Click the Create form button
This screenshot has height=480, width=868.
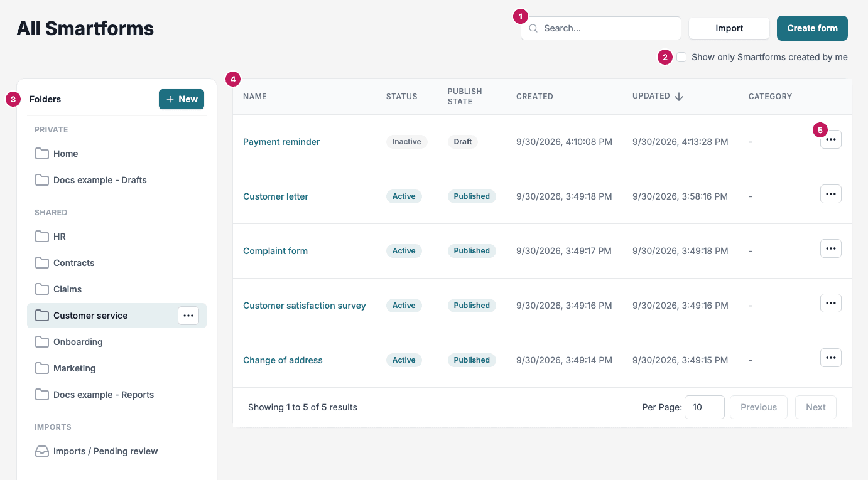812,28
